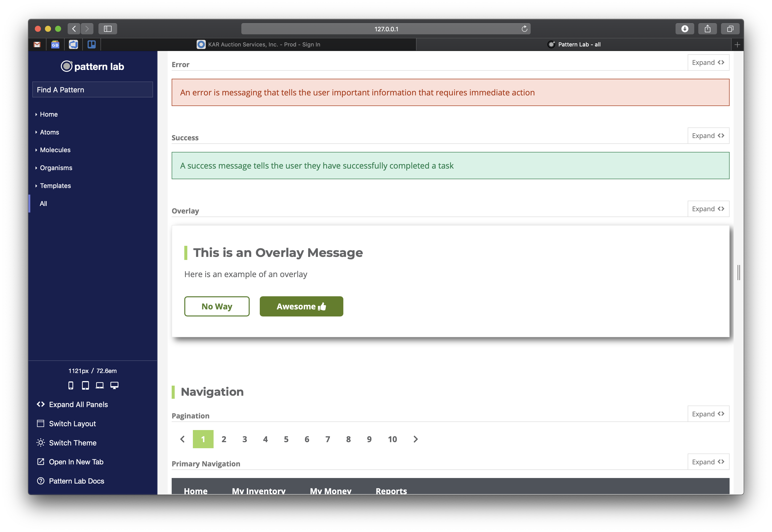Click the Awesome thumbs-up button

pos(301,306)
